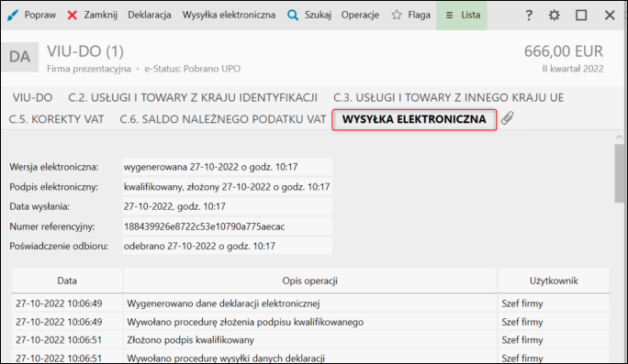Open help with the question mark icon
Screen dimensions: 628x364
point(529,16)
